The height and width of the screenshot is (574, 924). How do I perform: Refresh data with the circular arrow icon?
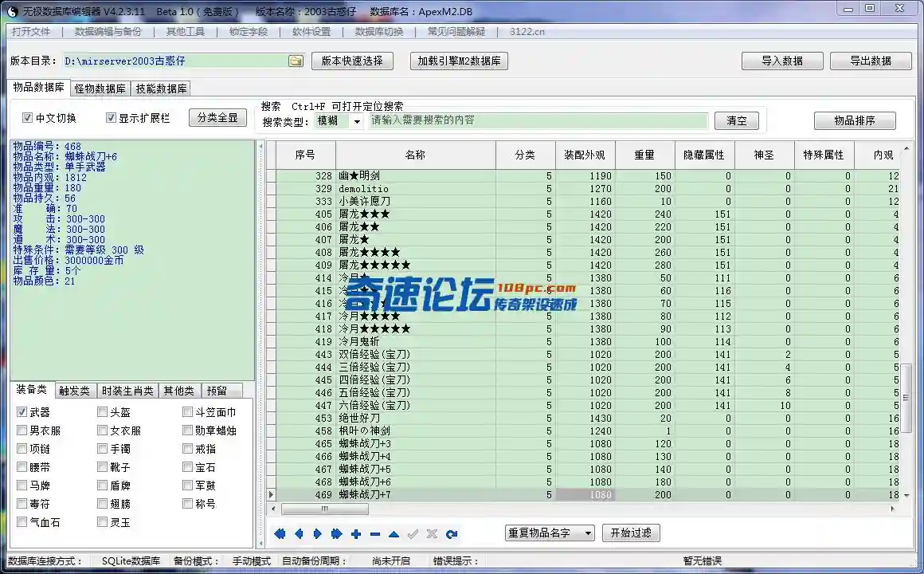click(x=452, y=534)
